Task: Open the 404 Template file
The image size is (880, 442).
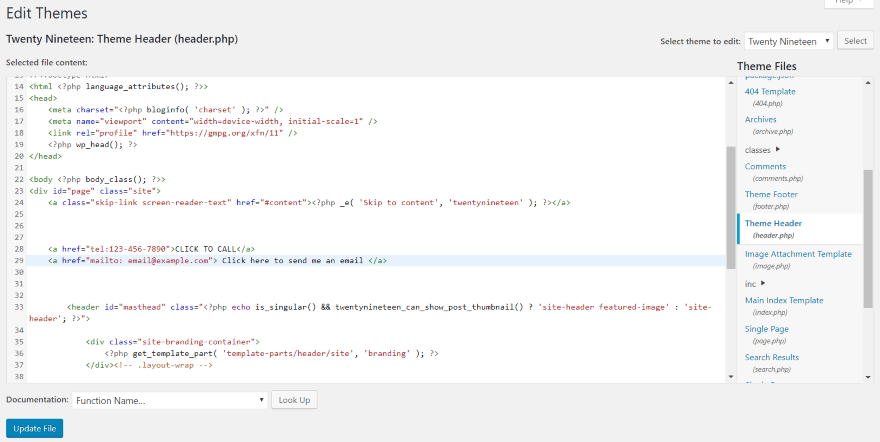Action: coord(770,91)
